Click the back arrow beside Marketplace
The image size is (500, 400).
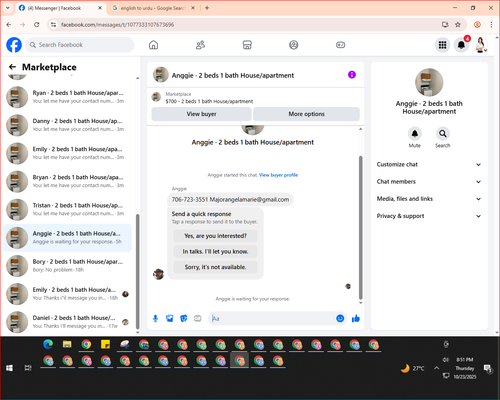pos(12,67)
